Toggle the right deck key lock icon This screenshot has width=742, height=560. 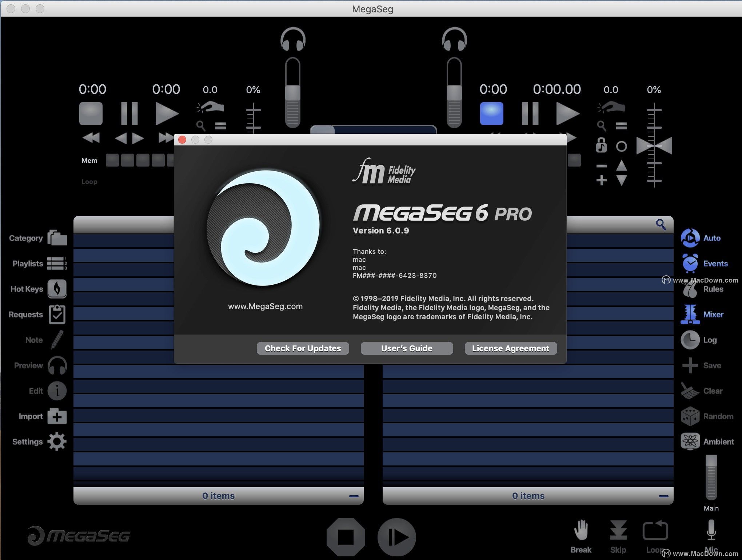[601, 145]
